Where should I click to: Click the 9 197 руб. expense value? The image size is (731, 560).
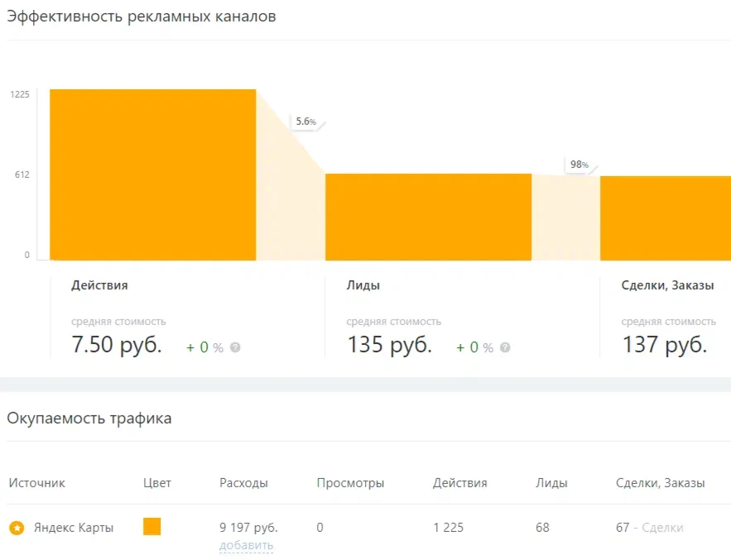point(248,528)
